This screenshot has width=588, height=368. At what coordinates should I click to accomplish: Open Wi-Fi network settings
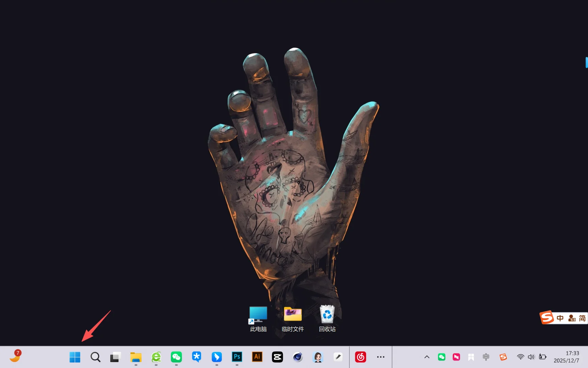tap(521, 357)
